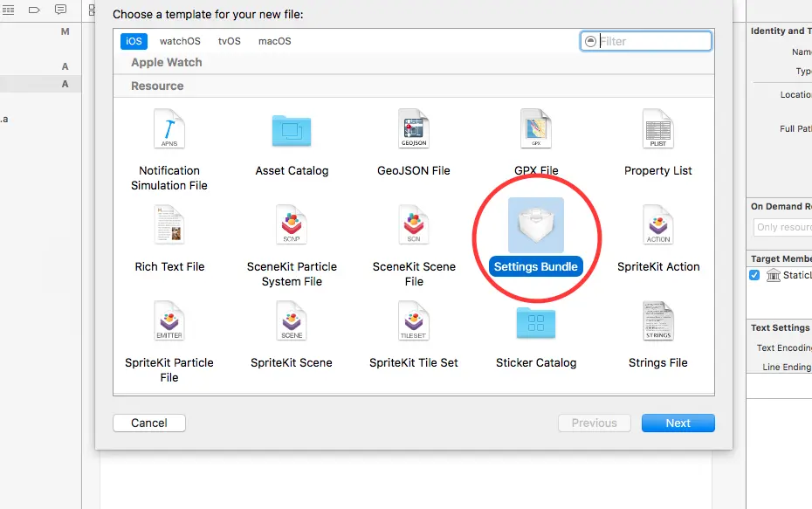Select the Property List template icon
This screenshot has height=509, width=812.
tap(658, 128)
